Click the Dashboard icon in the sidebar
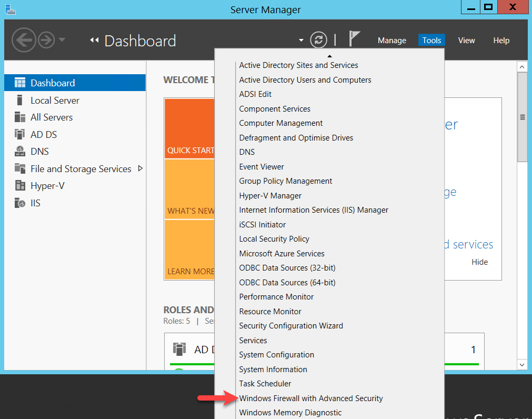 (x=20, y=83)
